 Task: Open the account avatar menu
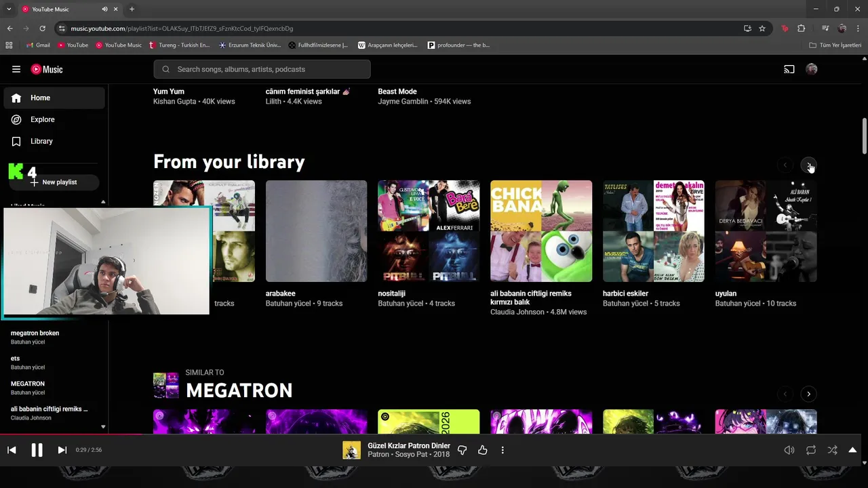(x=812, y=69)
